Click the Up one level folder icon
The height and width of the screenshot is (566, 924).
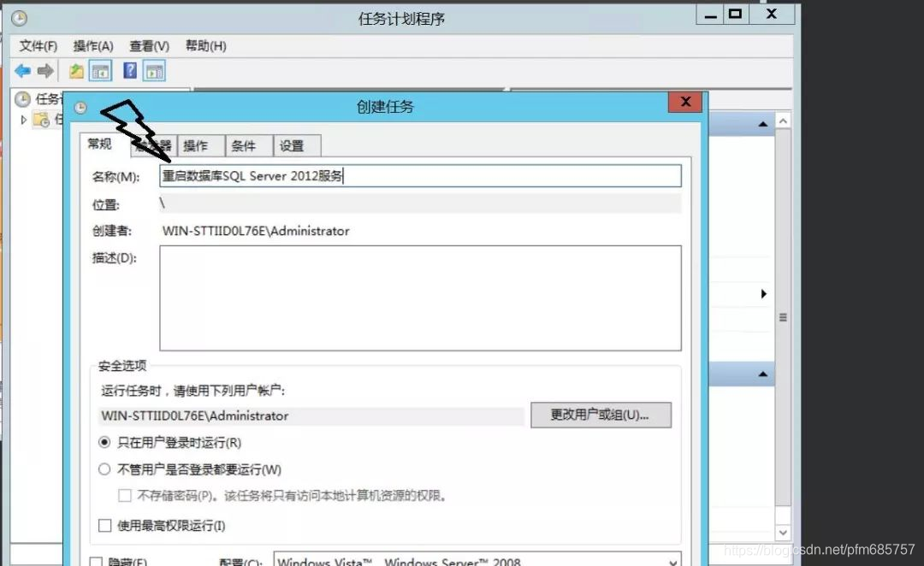[76, 71]
